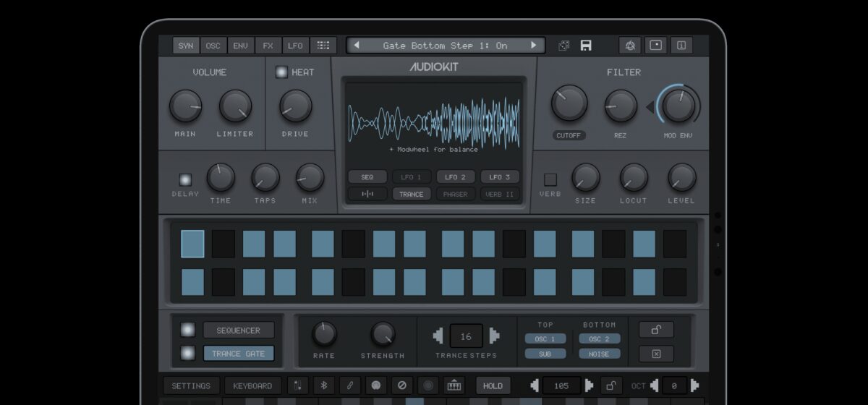Lower octave with OCT left arrow
The height and width of the screenshot is (405, 868).
(x=654, y=385)
